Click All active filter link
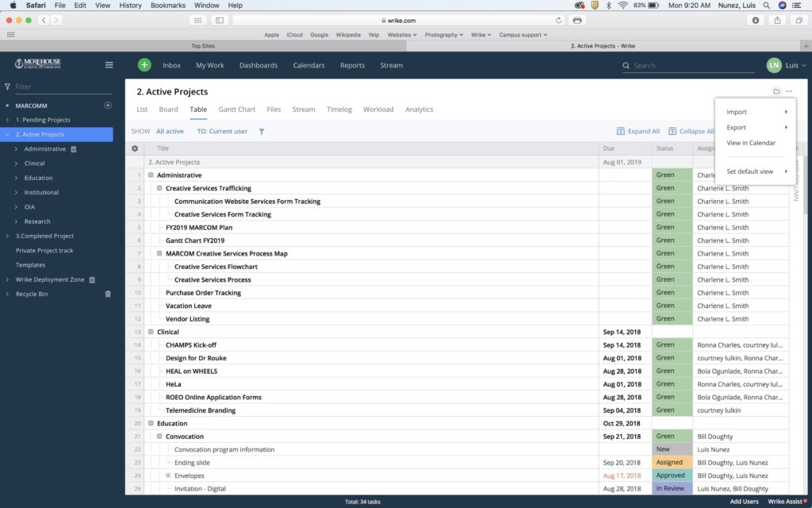The height and width of the screenshot is (508, 812). click(x=170, y=132)
